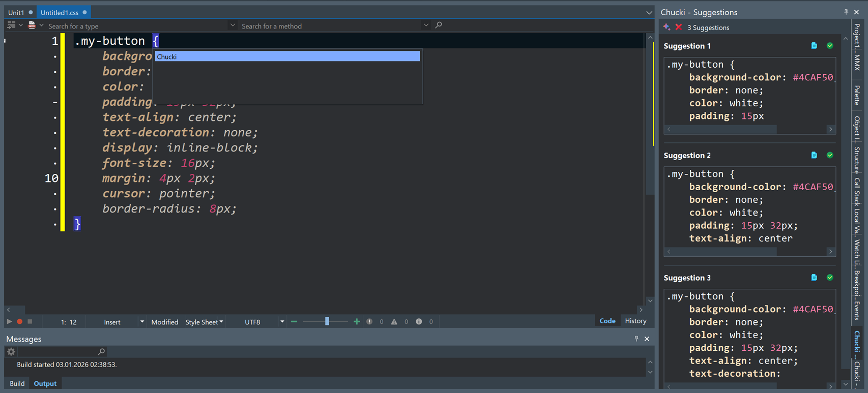Open the Messages panel settings gear

pos(11,351)
